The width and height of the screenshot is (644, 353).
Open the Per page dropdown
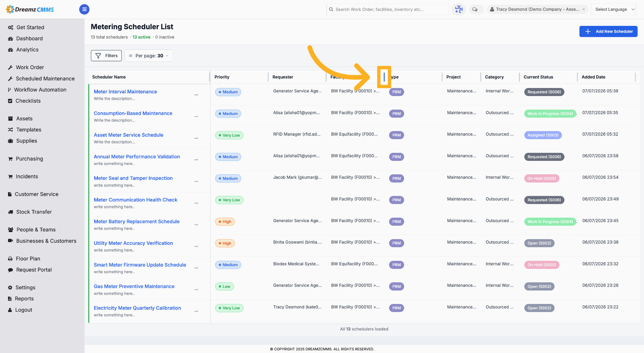(149, 56)
